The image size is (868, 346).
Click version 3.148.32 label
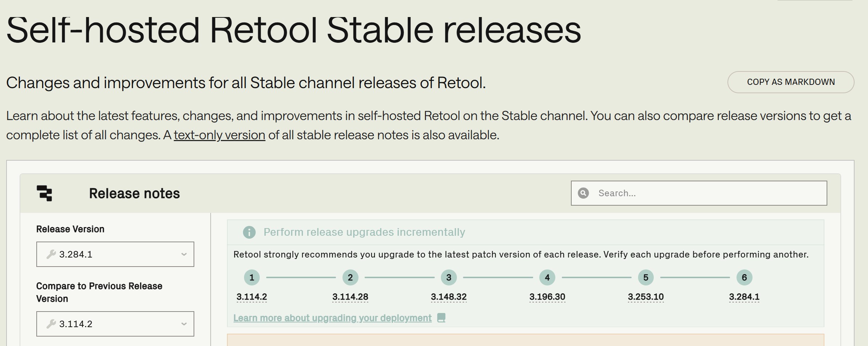(x=449, y=297)
